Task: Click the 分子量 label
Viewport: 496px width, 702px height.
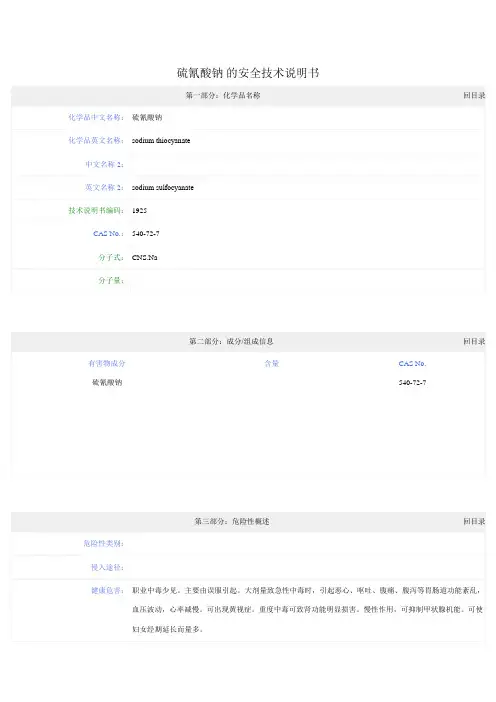Action: tap(111, 281)
